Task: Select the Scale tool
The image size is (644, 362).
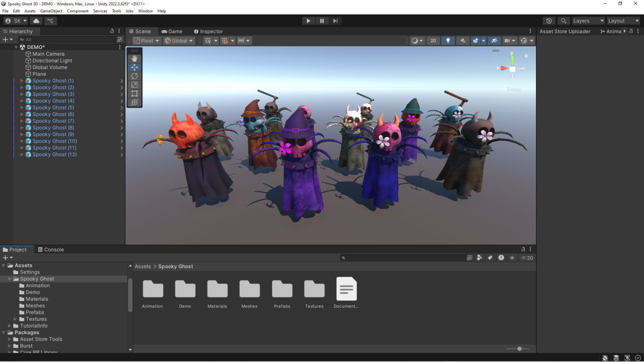Action: [x=135, y=85]
